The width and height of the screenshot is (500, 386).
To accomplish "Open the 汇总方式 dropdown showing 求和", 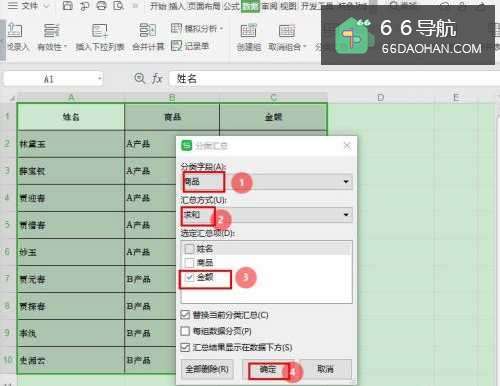I will 267,215.
